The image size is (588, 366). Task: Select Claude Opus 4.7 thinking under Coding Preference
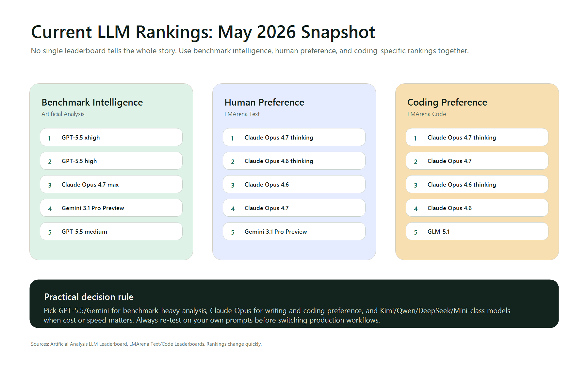(477, 137)
